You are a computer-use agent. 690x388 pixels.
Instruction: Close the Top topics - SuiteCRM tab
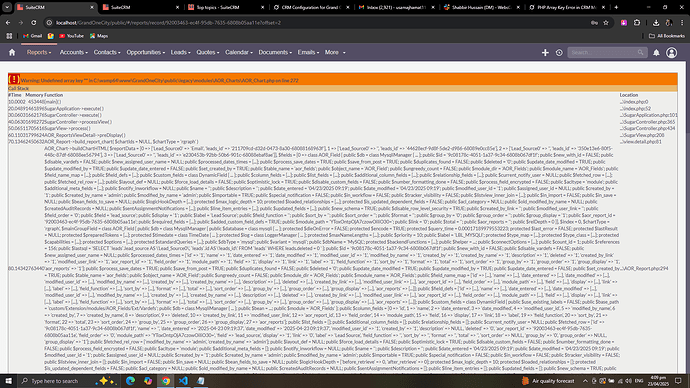[263, 7]
